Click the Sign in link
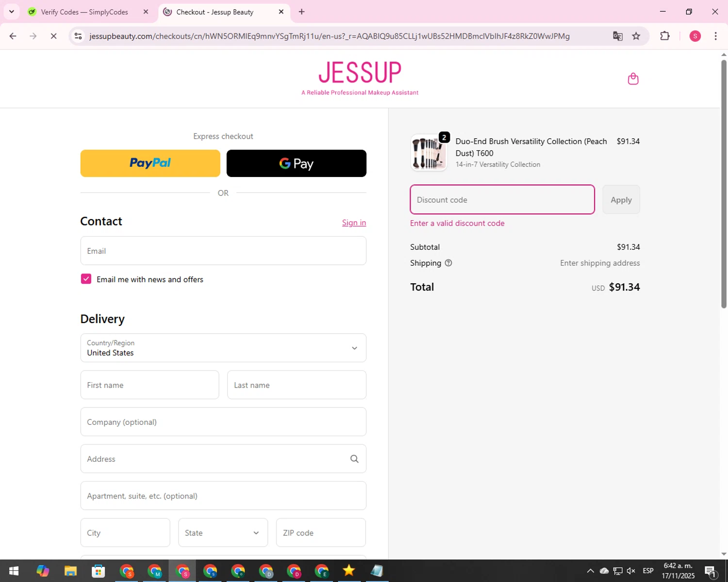728x582 pixels. 354,223
